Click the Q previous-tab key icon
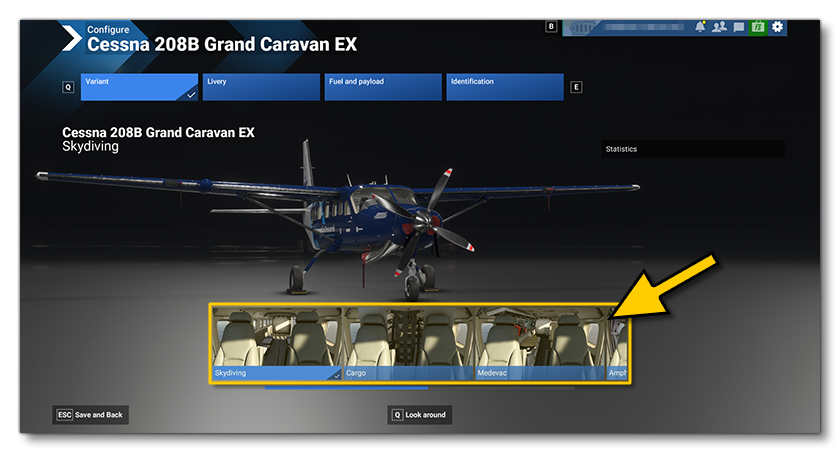This screenshot has width=840, height=453. pyautogui.click(x=68, y=87)
